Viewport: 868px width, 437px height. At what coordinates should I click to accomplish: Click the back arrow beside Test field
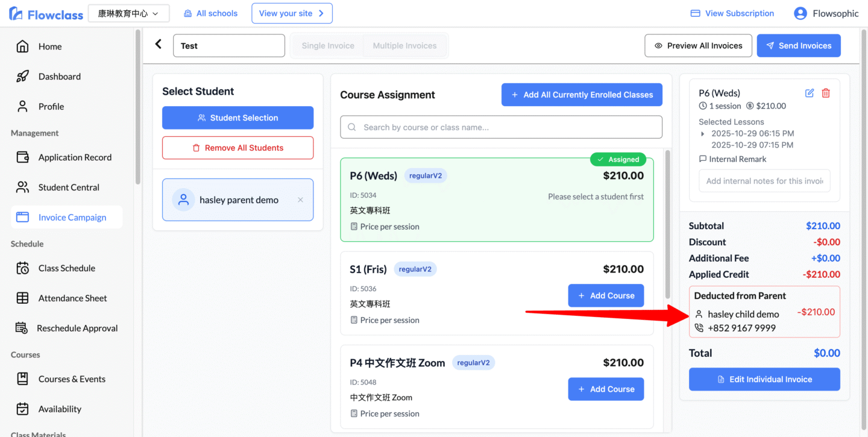(159, 44)
